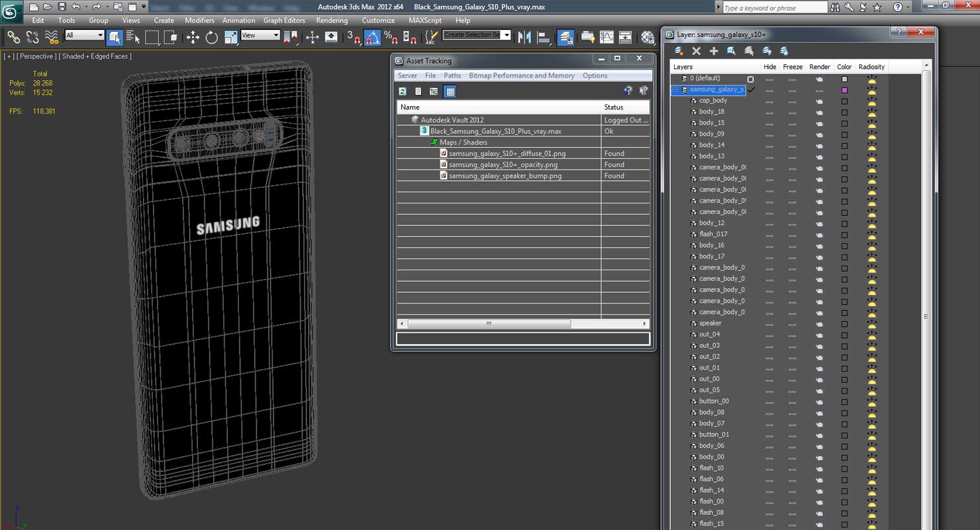Click the Mirror tool in main toolbar
Screen dimensions: 980x530
[x=525, y=37]
